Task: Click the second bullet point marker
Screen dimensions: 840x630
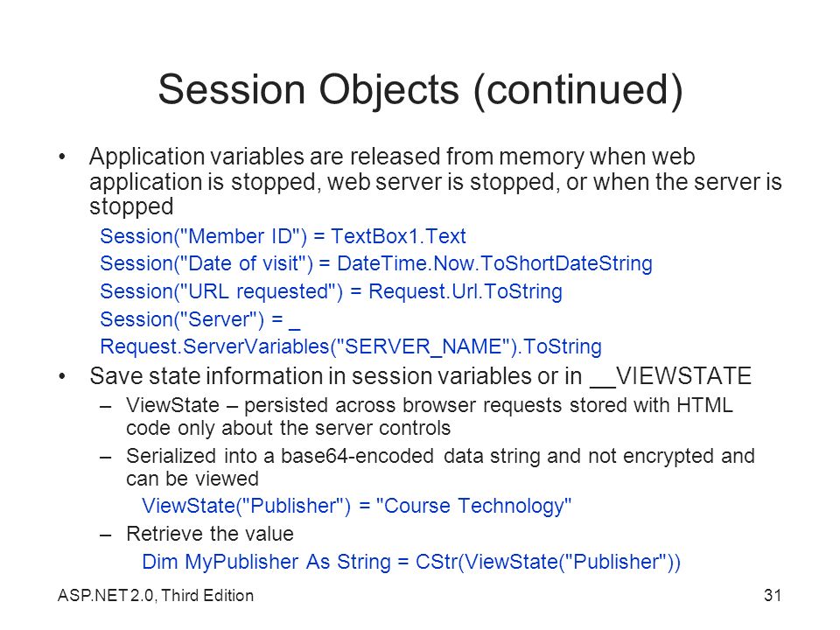Action: (x=62, y=376)
